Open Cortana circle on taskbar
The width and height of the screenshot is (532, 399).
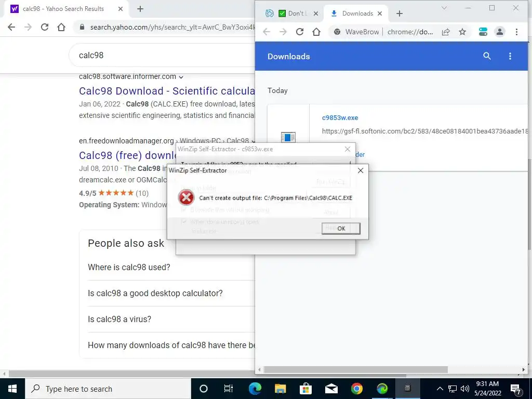pyautogui.click(x=203, y=389)
